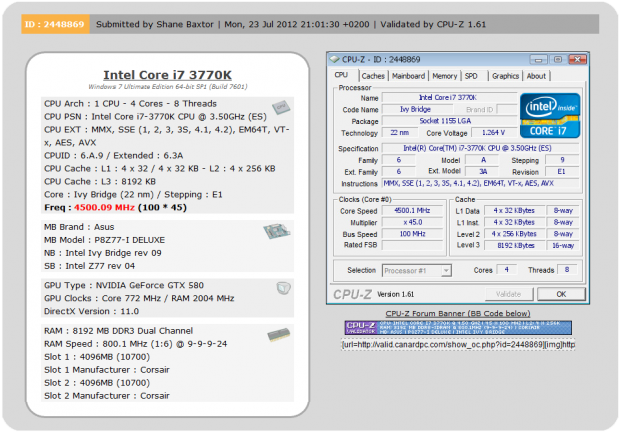Click the red Freq 4500.09 MHz text
Image resolution: width=620 pixels, height=433 pixels.
104,208
